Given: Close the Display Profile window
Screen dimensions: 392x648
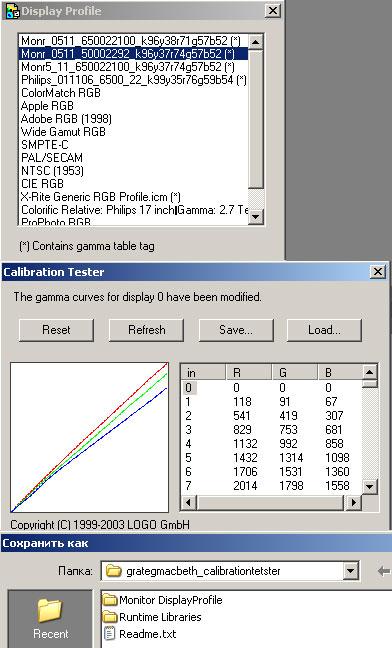Looking at the screenshot, I should click(x=273, y=11).
